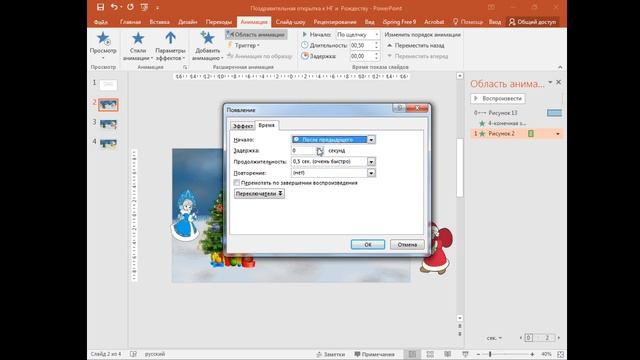This screenshot has width=640, height=360.
Task: Toggle Заметки notes in the status bar
Action: click(x=331, y=354)
